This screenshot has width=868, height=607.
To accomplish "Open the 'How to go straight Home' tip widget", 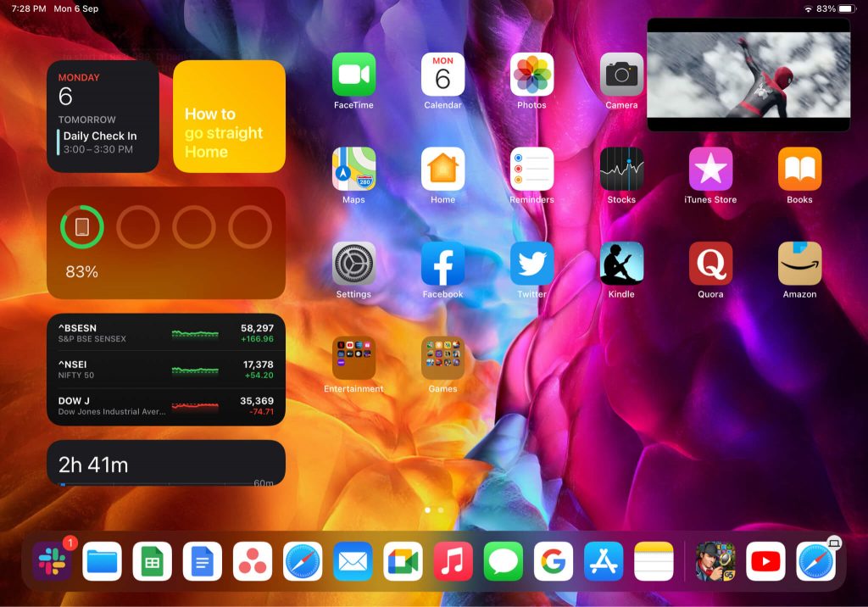I will pyautogui.click(x=229, y=116).
